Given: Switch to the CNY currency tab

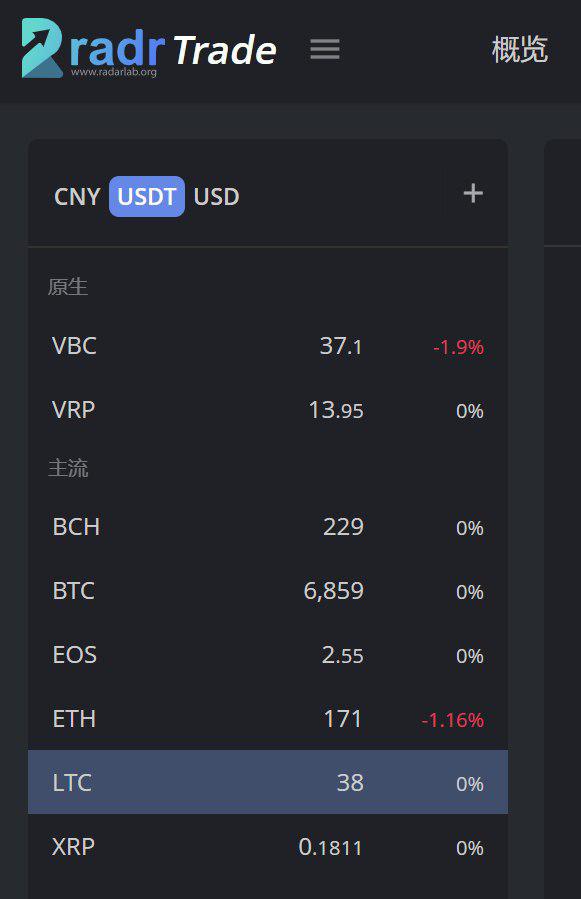Looking at the screenshot, I should click(x=77, y=197).
